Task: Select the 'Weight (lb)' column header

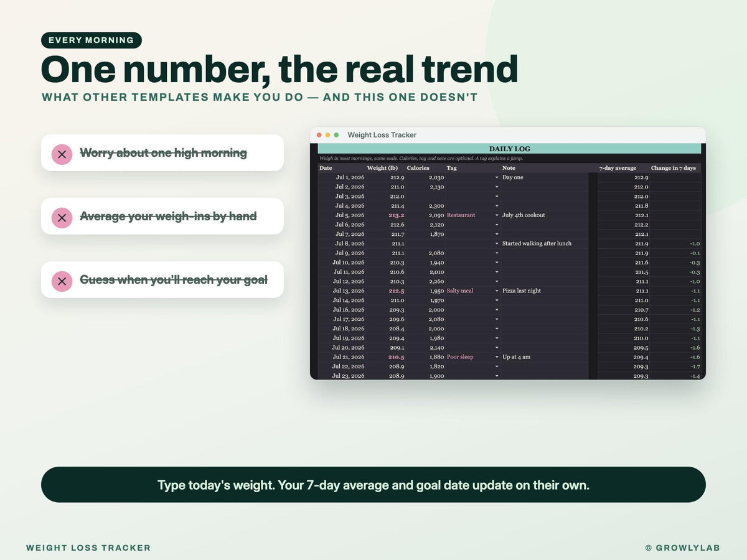Action: point(386,168)
